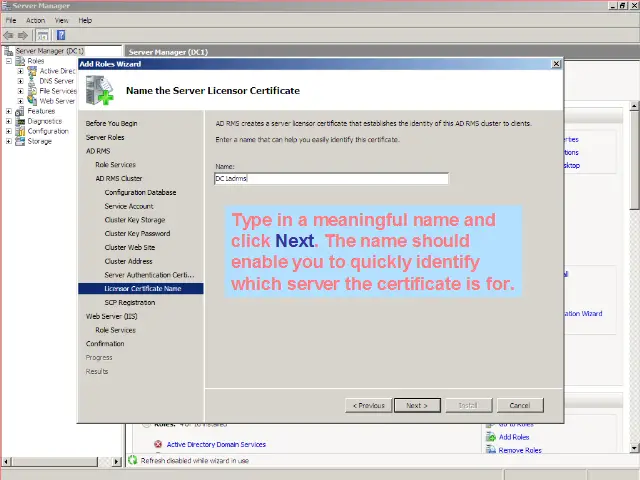This screenshot has width=640, height=480.
Task: Click the Cancel button in wizard
Action: (x=520, y=405)
